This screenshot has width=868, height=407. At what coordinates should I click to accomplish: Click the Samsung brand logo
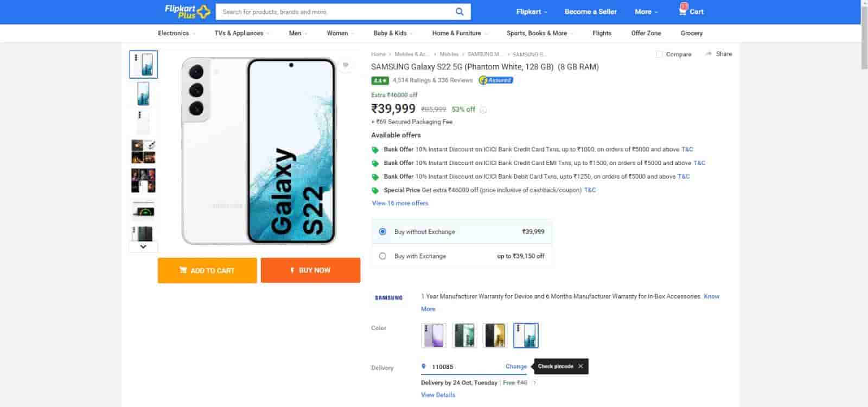pos(388,297)
